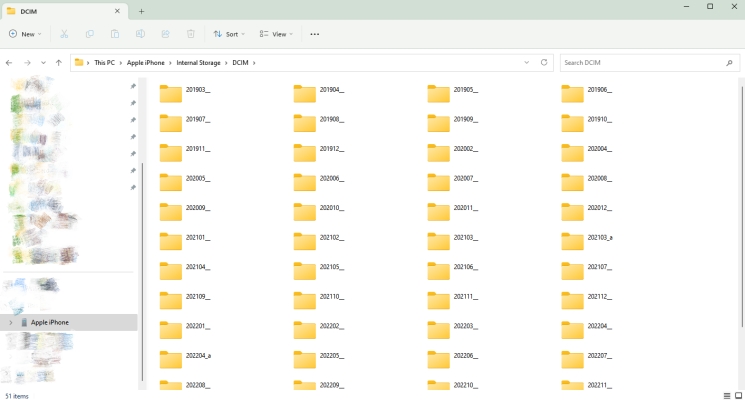Expand Apple iPhone in navigation tree
Viewport: 745px width, 400px height.
pos(11,322)
